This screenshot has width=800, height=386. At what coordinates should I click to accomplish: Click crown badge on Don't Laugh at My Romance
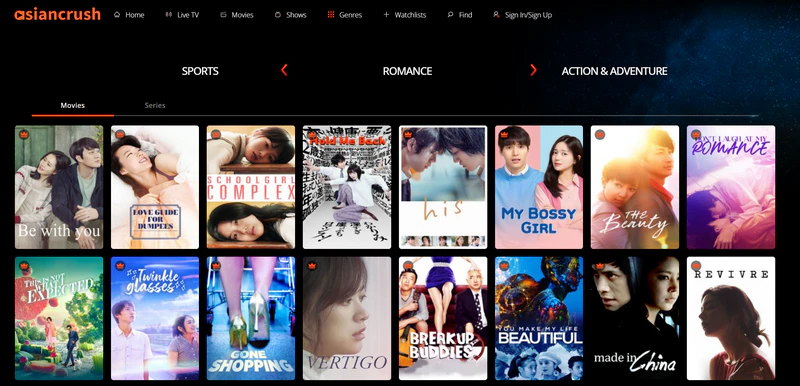(x=696, y=135)
